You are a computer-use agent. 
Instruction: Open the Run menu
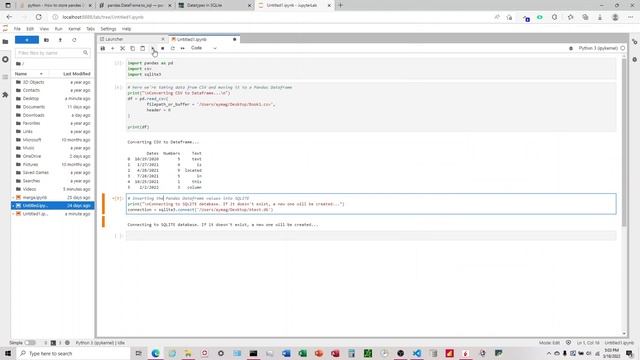click(58, 29)
